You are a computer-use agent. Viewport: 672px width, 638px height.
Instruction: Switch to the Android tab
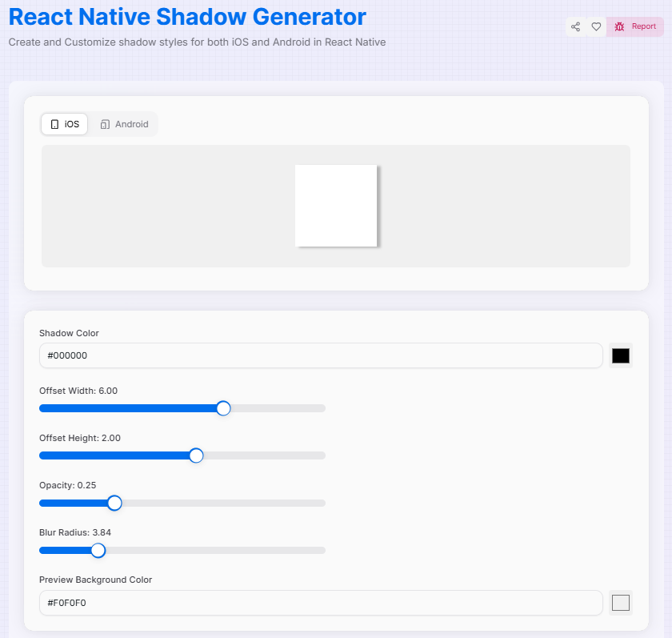click(x=124, y=124)
